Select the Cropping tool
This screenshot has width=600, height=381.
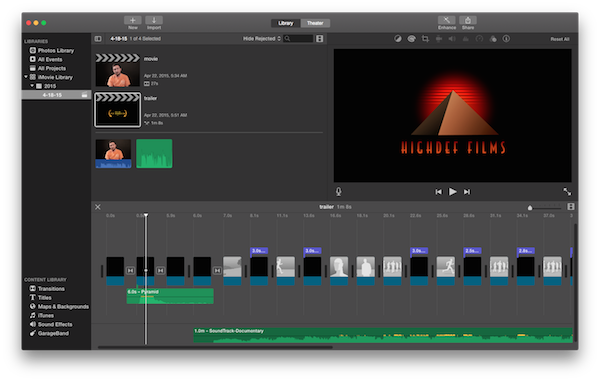pos(425,39)
